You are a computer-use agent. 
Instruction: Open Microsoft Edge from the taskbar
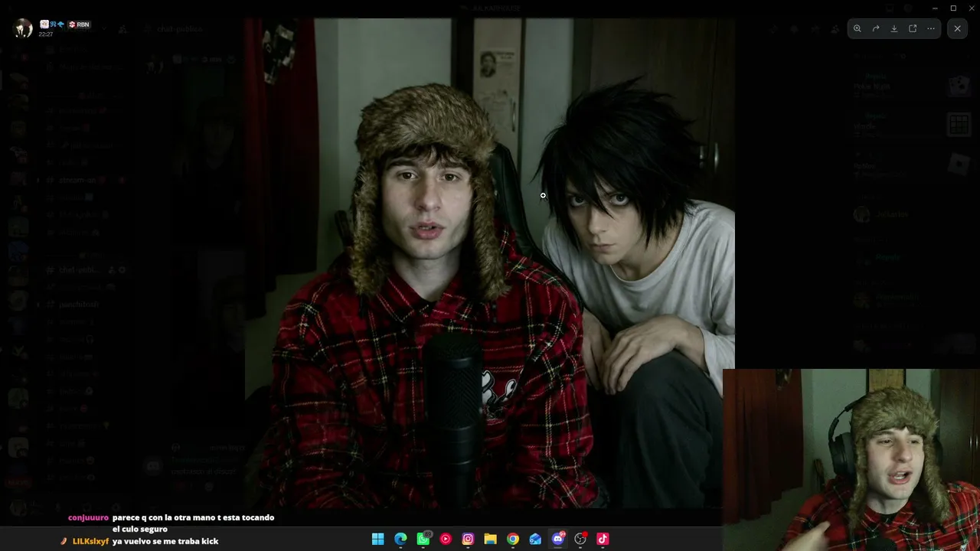point(400,539)
